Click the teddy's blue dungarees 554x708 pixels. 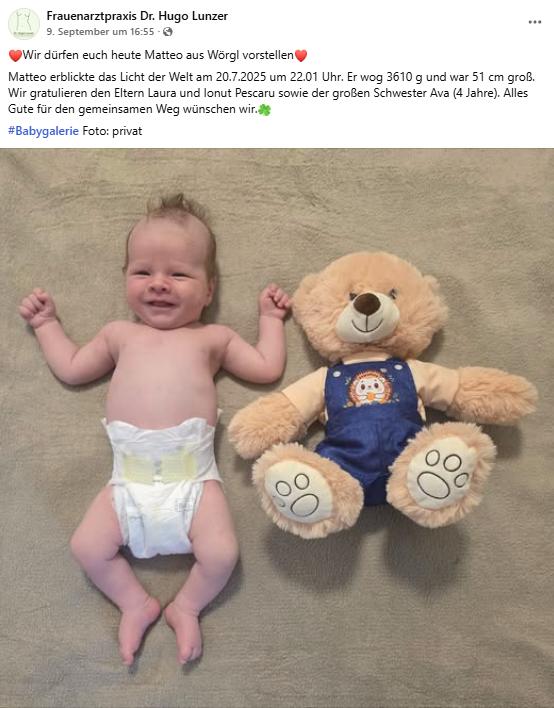point(370,429)
